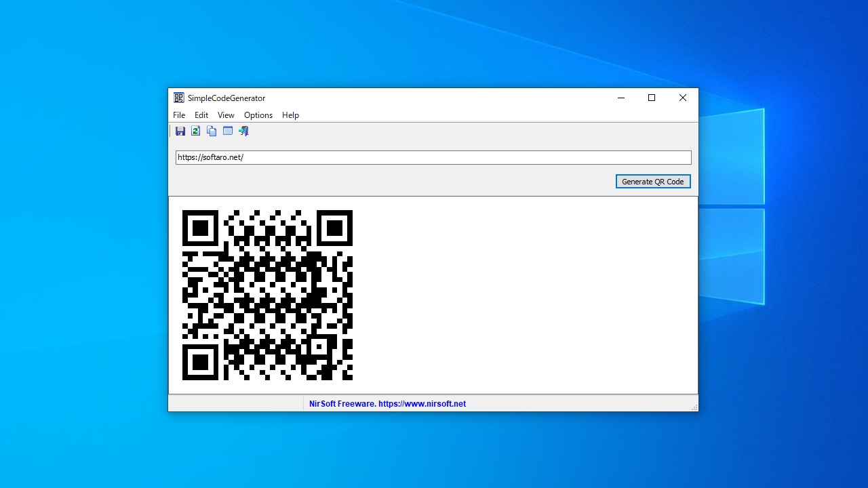The height and width of the screenshot is (488, 868).
Task: Click the green refresh toolbar icon
Action: [196, 131]
